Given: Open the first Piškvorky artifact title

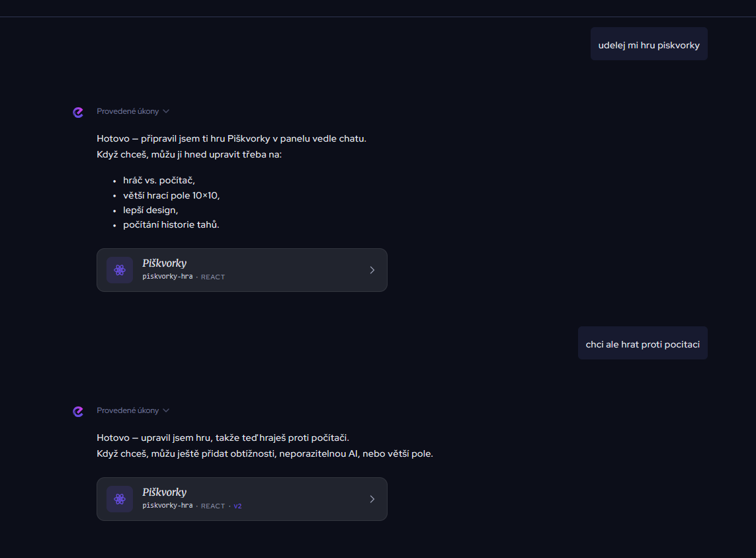Looking at the screenshot, I should coord(165,263).
